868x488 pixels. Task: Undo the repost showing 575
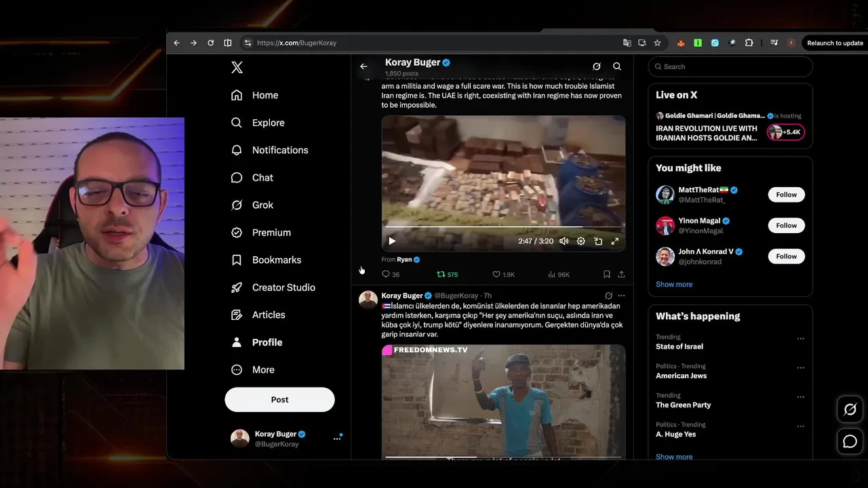click(448, 274)
